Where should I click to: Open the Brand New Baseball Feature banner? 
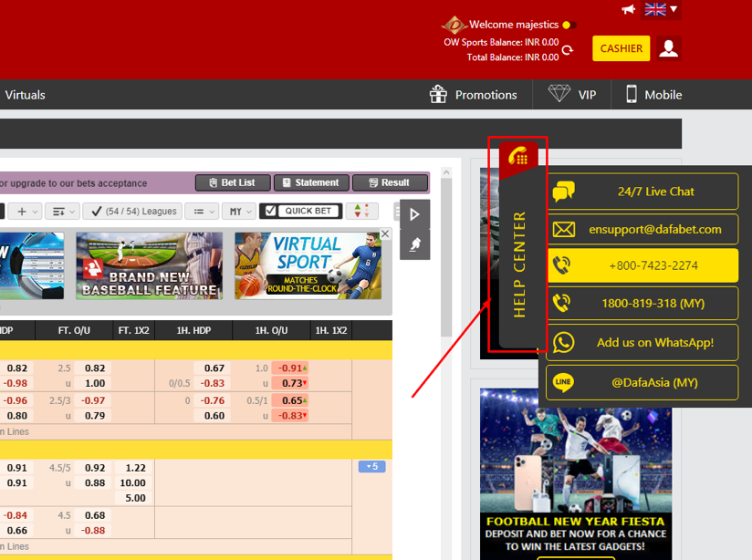point(149,266)
